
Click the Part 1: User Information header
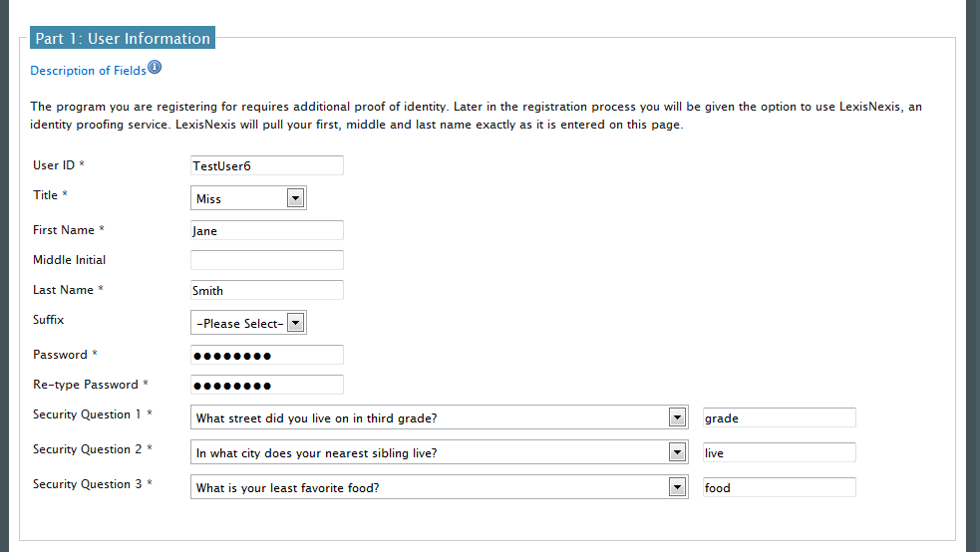click(x=123, y=39)
